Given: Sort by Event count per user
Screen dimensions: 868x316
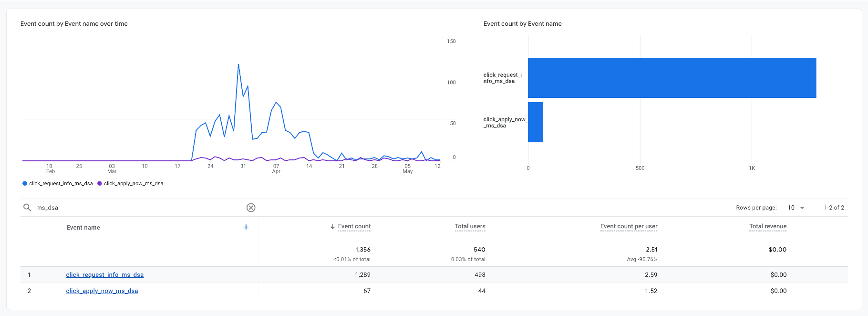Looking at the screenshot, I should click(x=629, y=227).
